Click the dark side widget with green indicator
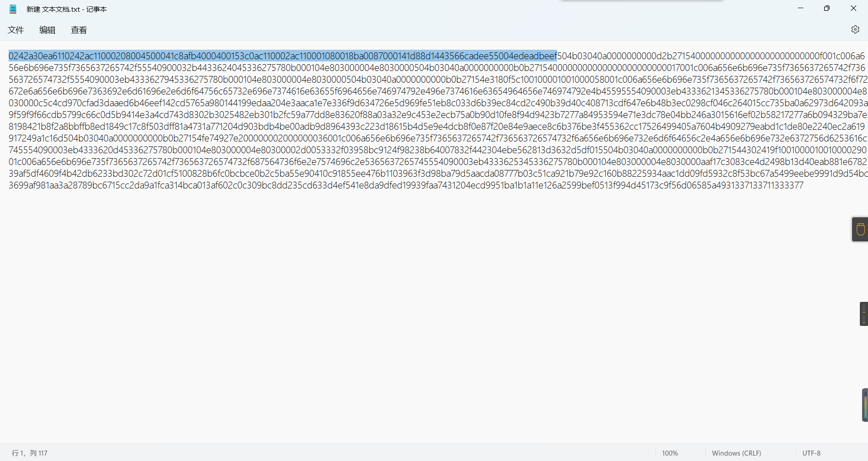Viewport: 868px width, 461px height. click(864, 314)
